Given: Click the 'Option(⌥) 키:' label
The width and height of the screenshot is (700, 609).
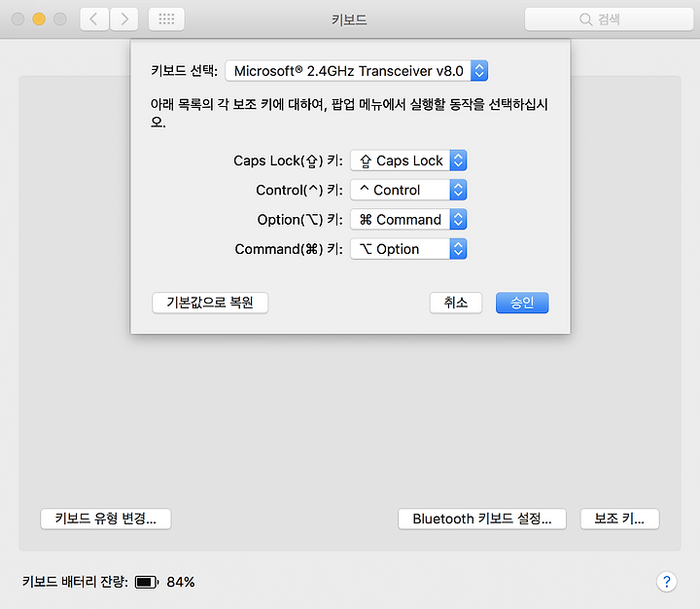Looking at the screenshot, I should click(x=300, y=220).
